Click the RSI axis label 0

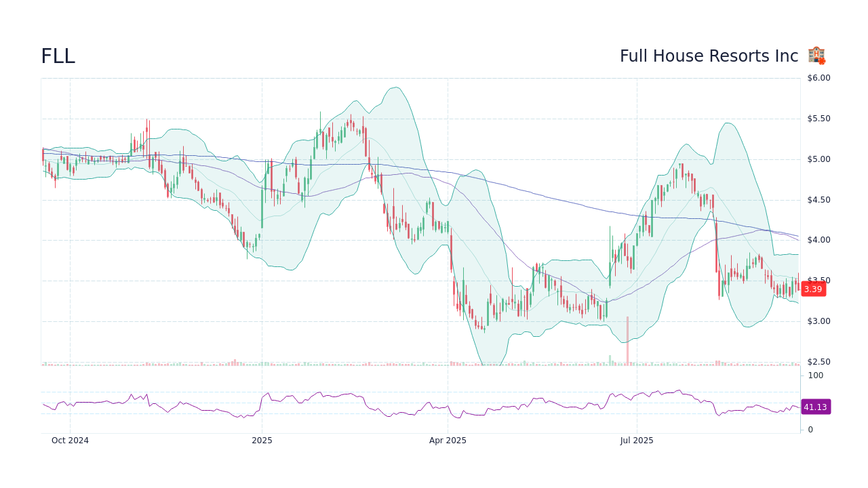click(x=810, y=430)
